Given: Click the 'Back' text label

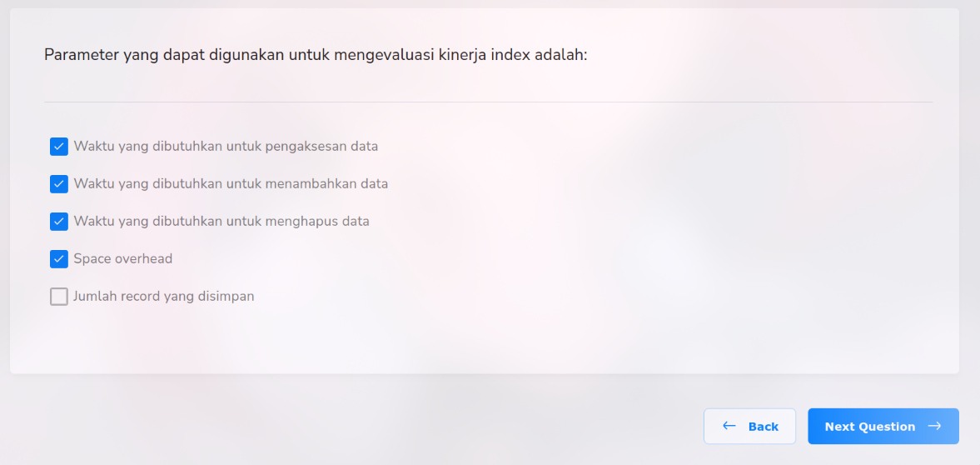Looking at the screenshot, I should [x=764, y=427].
